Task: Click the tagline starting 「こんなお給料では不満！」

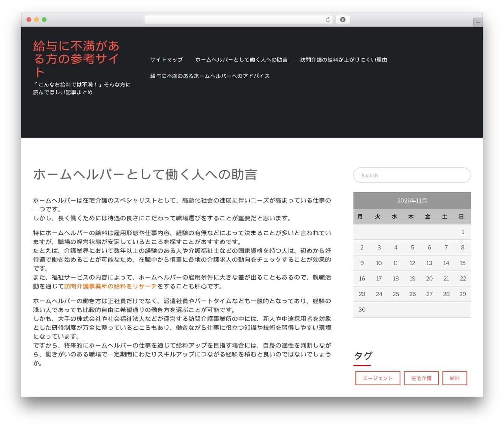Action: pos(82,88)
